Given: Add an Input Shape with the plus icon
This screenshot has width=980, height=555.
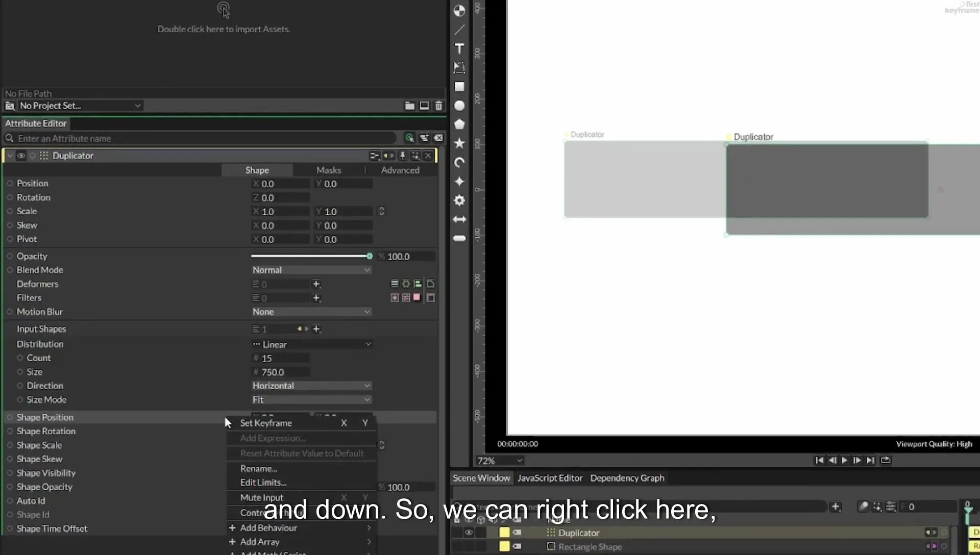Looking at the screenshot, I should pyautogui.click(x=316, y=329).
